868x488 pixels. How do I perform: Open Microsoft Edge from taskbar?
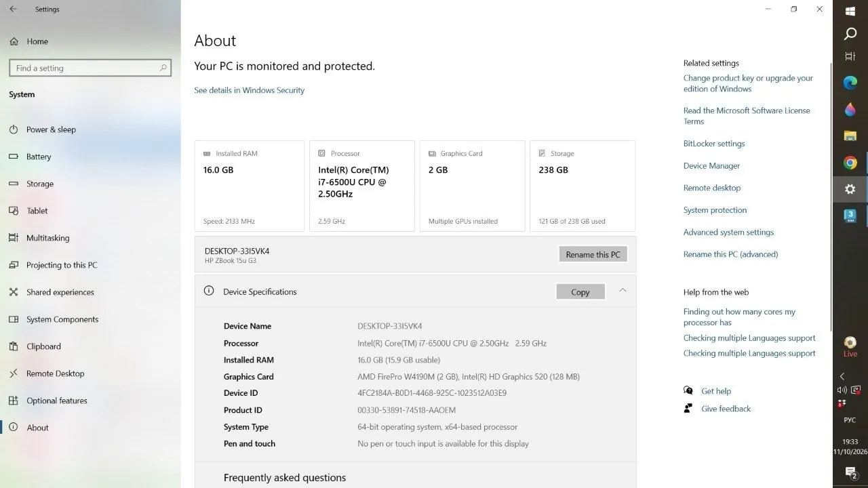coord(850,83)
